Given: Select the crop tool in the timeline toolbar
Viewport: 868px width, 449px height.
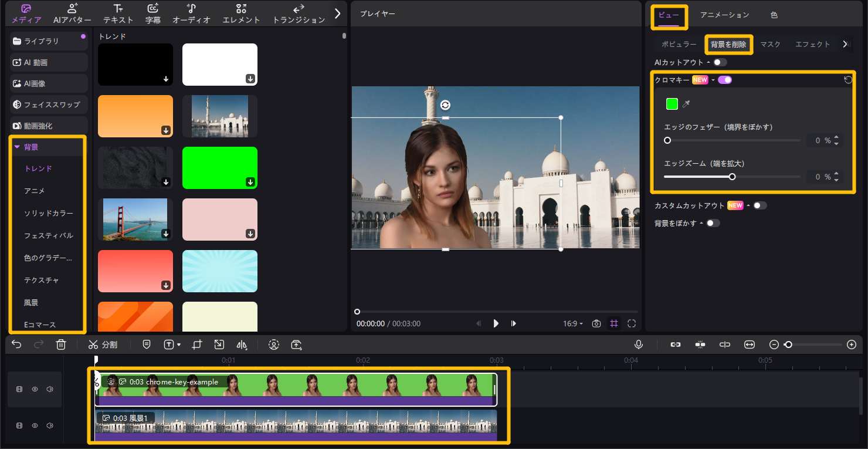Looking at the screenshot, I should point(197,345).
